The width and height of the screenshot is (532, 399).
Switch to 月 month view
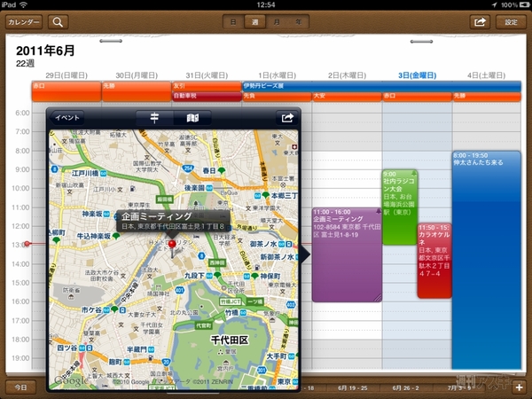coord(277,22)
